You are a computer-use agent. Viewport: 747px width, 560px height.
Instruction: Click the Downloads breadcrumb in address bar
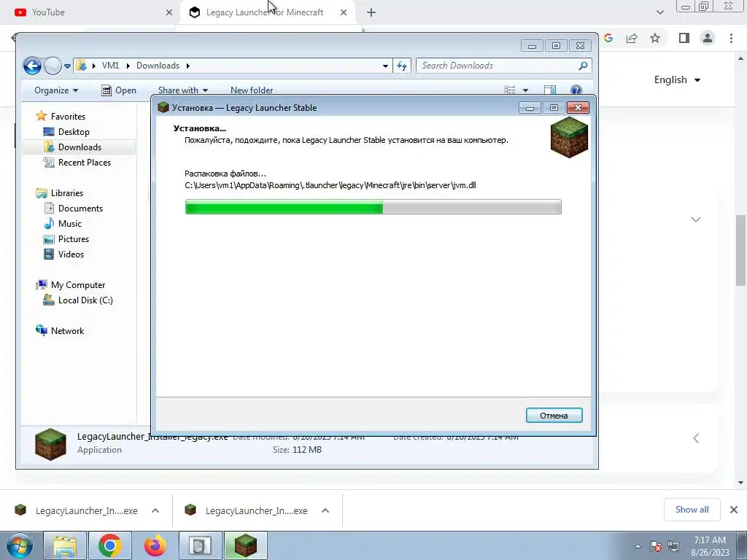tap(158, 66)
